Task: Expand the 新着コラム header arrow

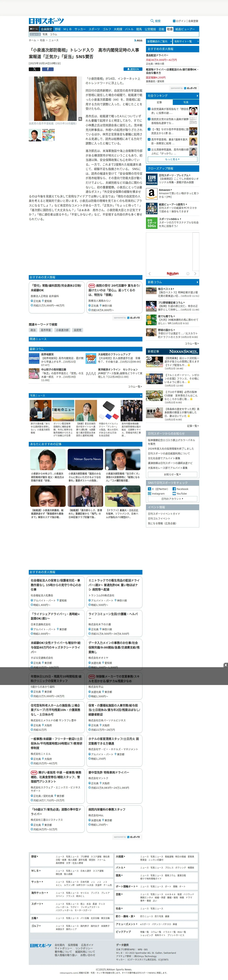Action: point(197,282)
